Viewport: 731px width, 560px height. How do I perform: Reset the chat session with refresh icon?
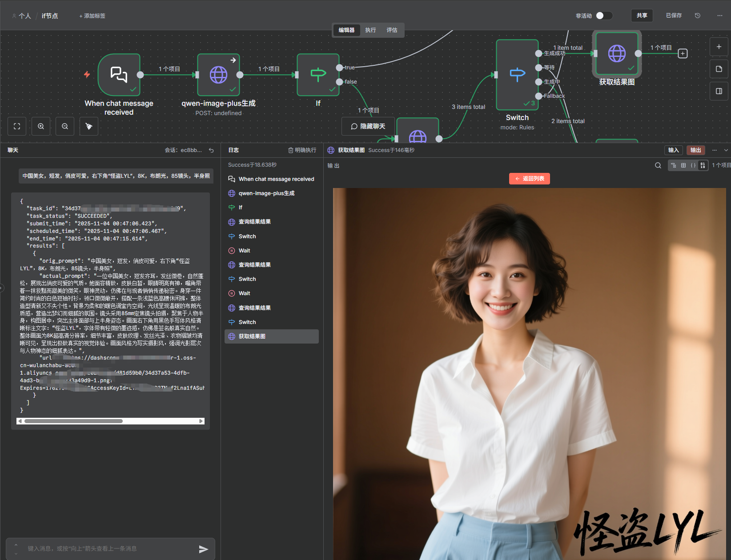coord(211,150)
